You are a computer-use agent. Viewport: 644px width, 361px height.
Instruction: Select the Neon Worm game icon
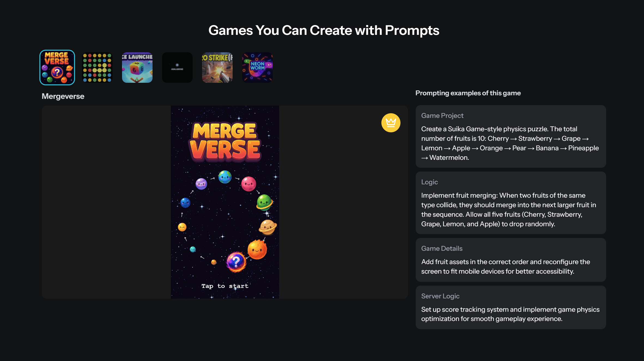click(257, 68)
